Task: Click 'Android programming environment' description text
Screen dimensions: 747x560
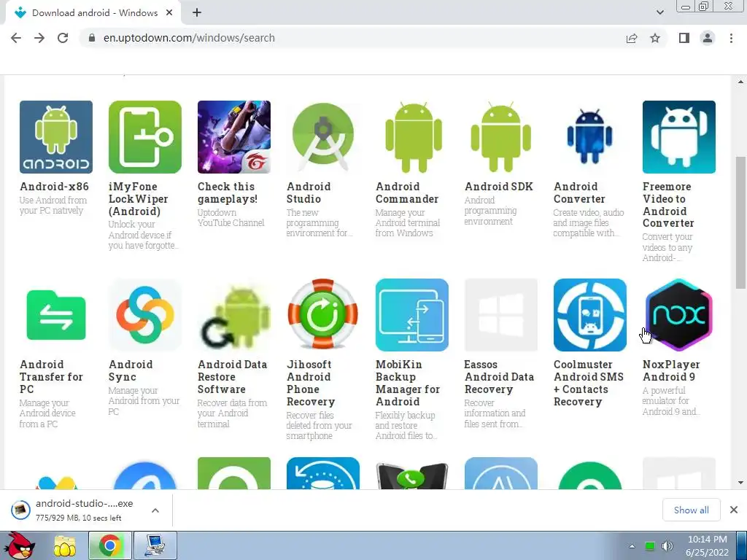Action: pyautogui.click(x=491, y=211)
